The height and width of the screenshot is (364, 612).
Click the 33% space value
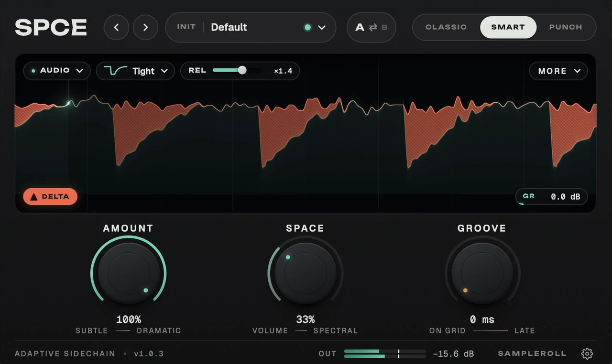(x=306, y=319)
